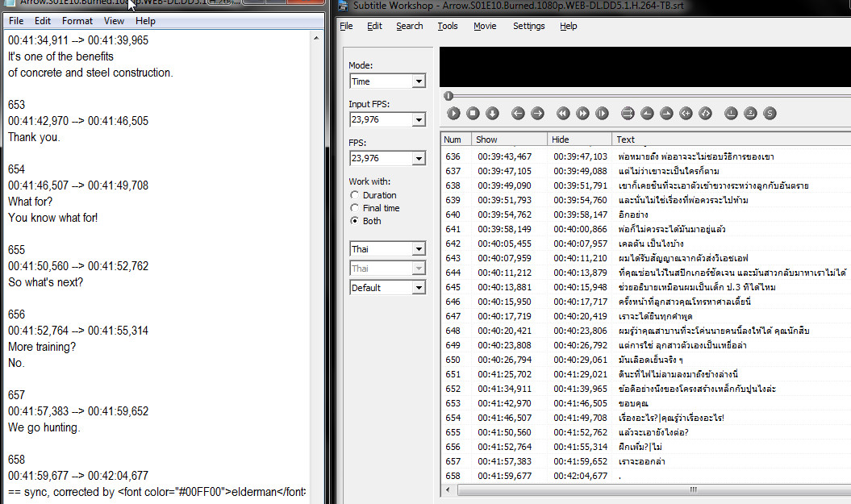Mark second synchronization point button
851x504 pixels.
750,114
